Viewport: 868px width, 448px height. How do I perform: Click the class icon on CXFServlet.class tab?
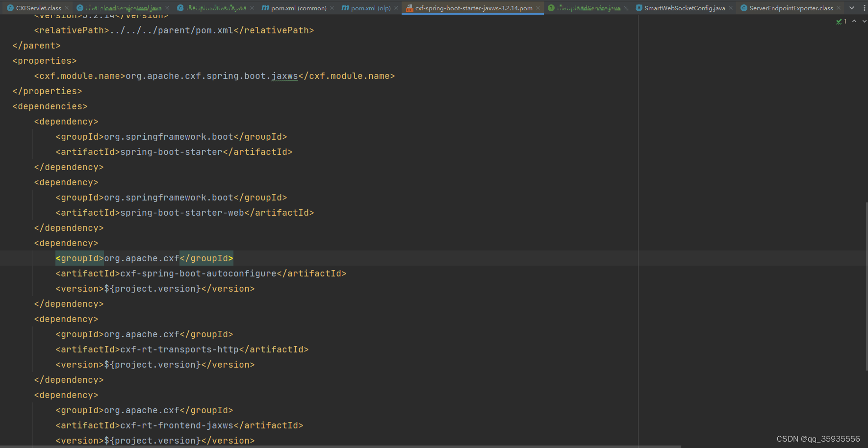click(x=11, y=8)
